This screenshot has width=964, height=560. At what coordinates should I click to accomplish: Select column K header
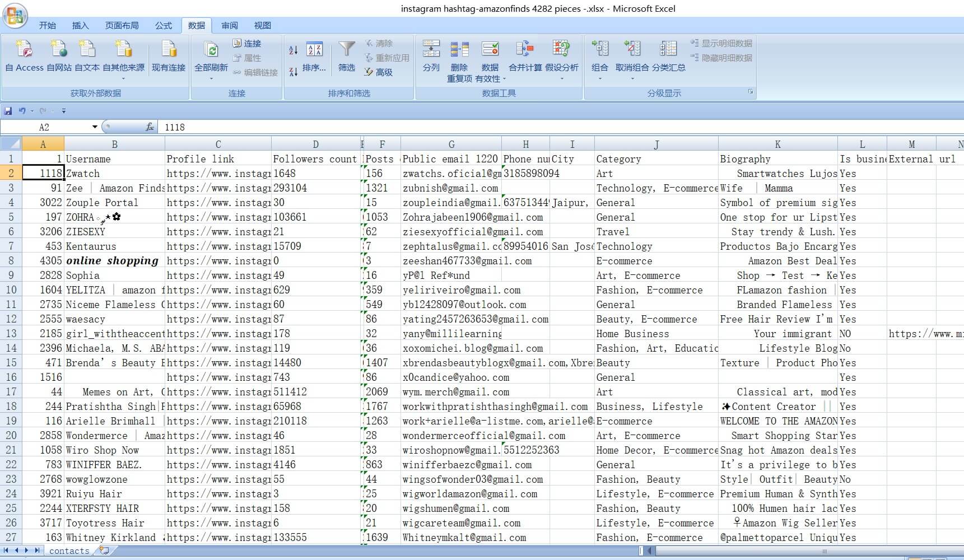777,144
